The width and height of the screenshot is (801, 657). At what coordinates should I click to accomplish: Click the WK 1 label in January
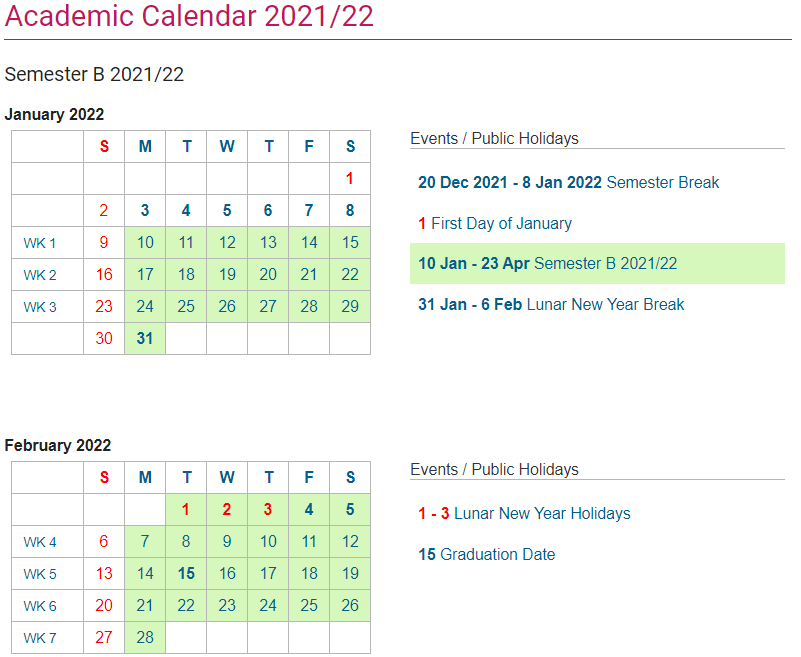point(40,243)
